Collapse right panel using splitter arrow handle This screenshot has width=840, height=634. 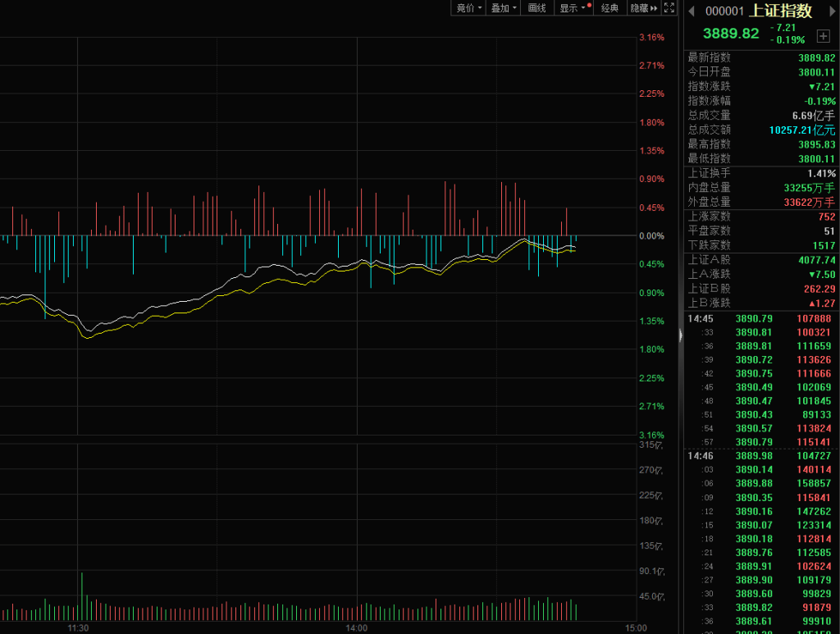680,335
